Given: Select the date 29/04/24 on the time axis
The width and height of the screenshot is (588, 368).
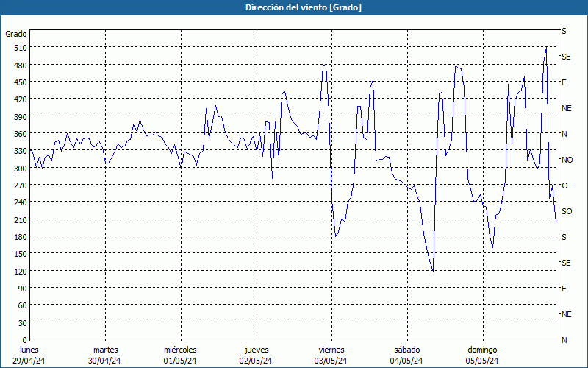Looking at the screenshot, I should coord(29,361).
